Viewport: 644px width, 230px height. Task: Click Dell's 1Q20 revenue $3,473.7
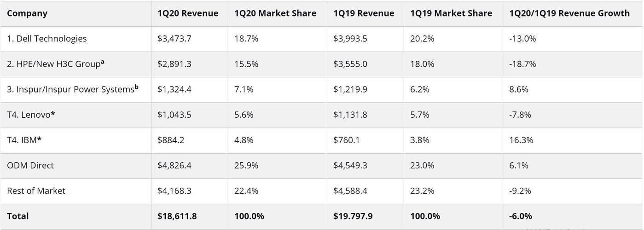point(174,39)
